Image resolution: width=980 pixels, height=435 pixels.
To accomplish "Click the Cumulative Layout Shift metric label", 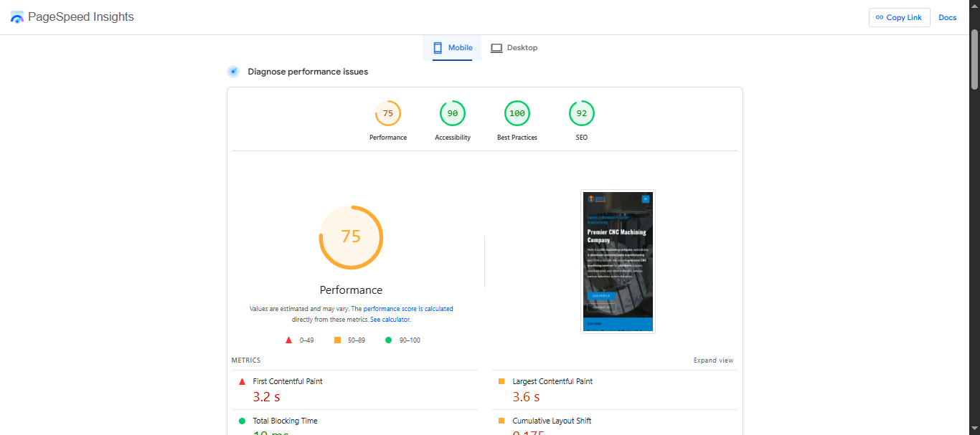I will coord(552,421).
